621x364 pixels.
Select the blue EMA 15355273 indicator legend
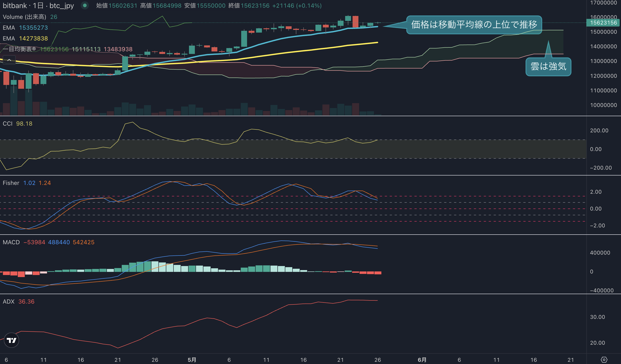25,28
